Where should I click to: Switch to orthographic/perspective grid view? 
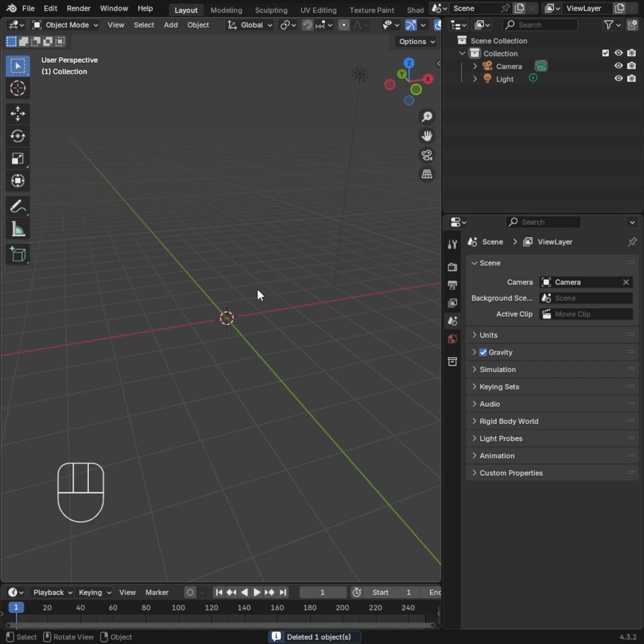coord(427,175)
